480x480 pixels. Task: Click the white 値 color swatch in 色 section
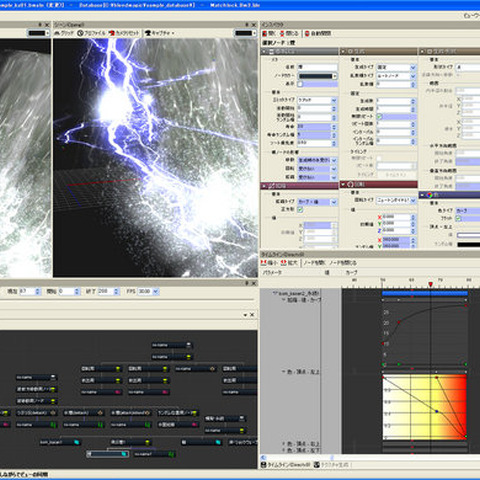(x=468, y=235)
